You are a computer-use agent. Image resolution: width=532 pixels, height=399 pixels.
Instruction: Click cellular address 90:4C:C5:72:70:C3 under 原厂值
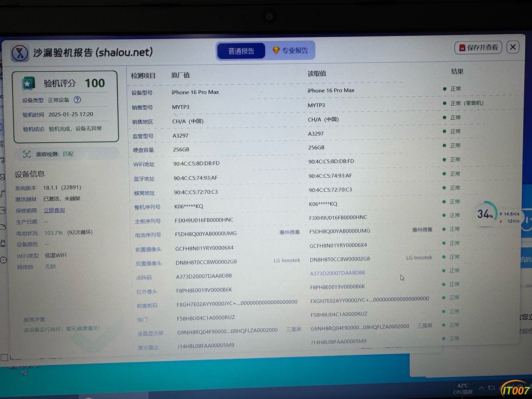pos(196,192)
